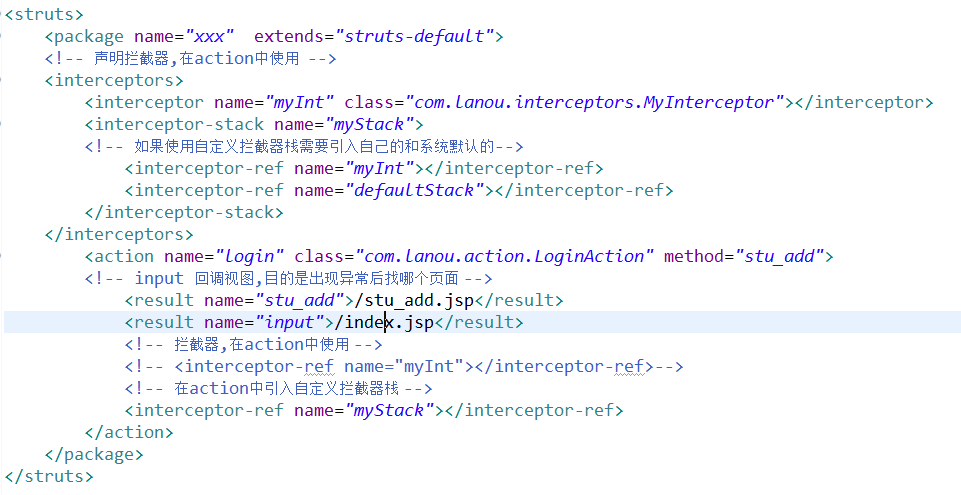The image size is (961, 495).
Task: Click the comment 声明拦截器,在action中使用
Action: pyautogui.click(x=191, y=58)
